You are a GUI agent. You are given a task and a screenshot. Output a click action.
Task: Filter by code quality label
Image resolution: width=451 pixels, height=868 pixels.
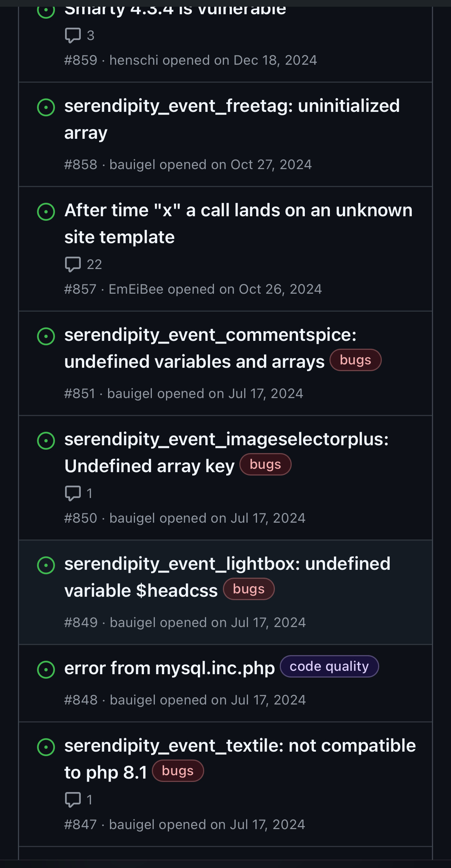[x=329, y=666]
